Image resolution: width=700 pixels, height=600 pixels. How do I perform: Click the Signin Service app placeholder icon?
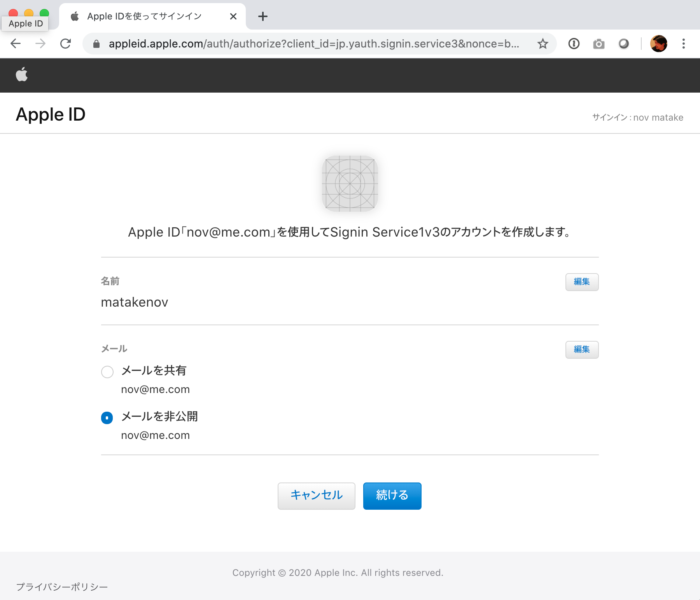(x=350, y=184)
